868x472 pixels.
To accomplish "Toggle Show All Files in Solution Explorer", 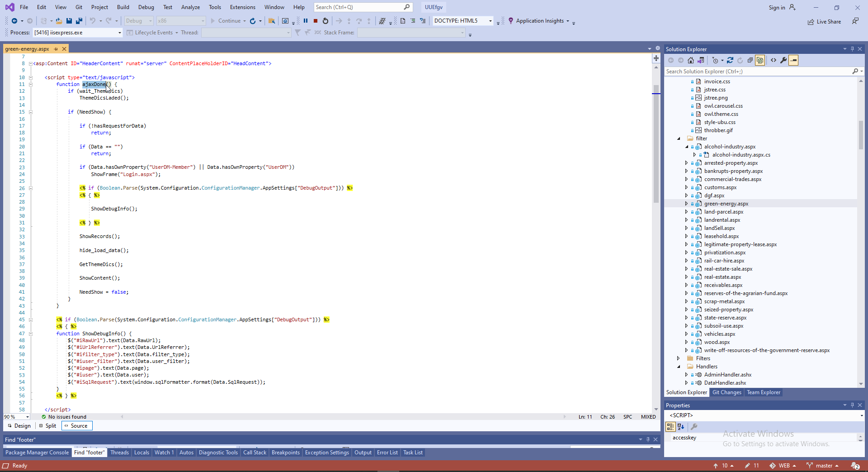I will (760, 60).
